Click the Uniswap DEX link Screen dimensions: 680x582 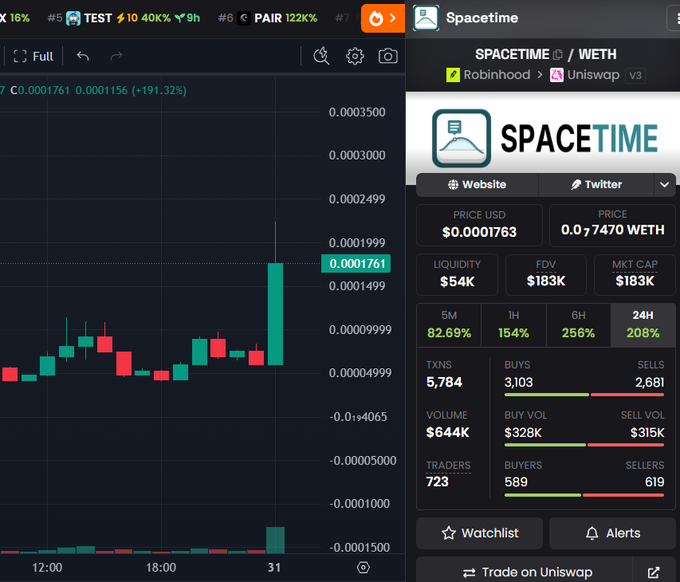585,75
